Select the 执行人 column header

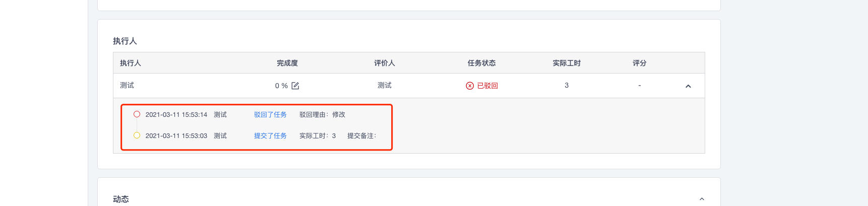[x=131, y=63]
